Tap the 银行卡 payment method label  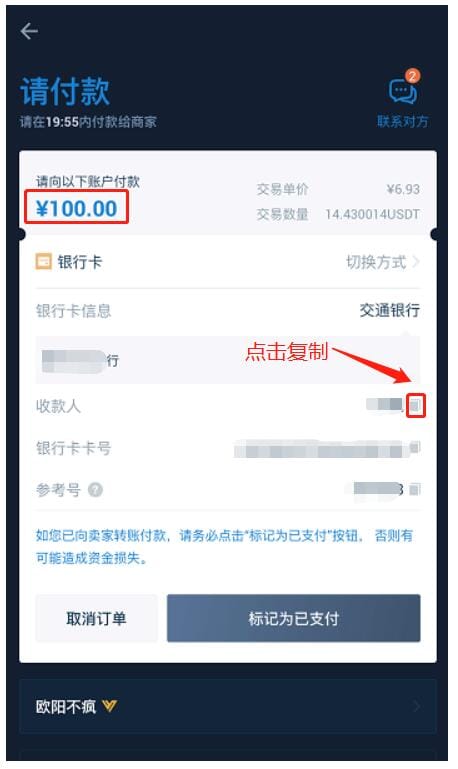pos(80,262)
